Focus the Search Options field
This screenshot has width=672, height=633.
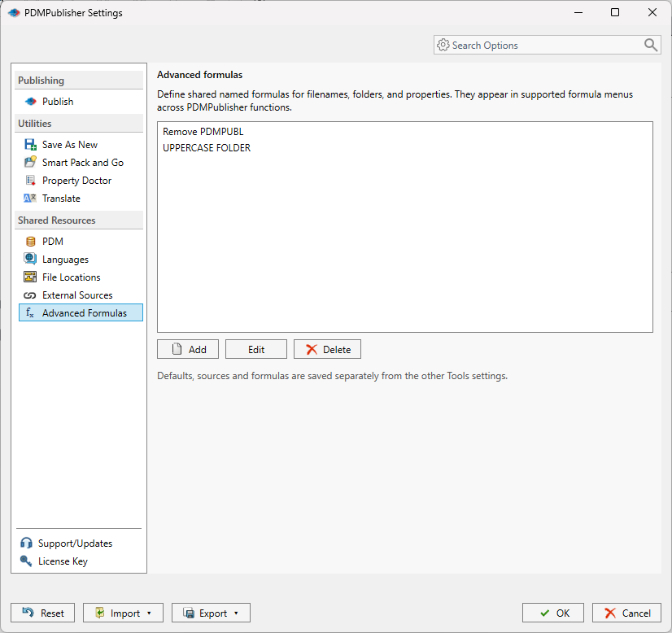tap(548, 45)
